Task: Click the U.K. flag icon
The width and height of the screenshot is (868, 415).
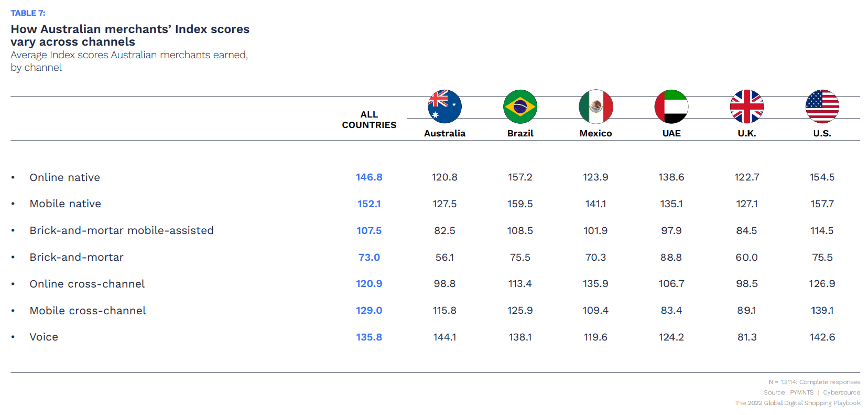Action: point(746,107)
